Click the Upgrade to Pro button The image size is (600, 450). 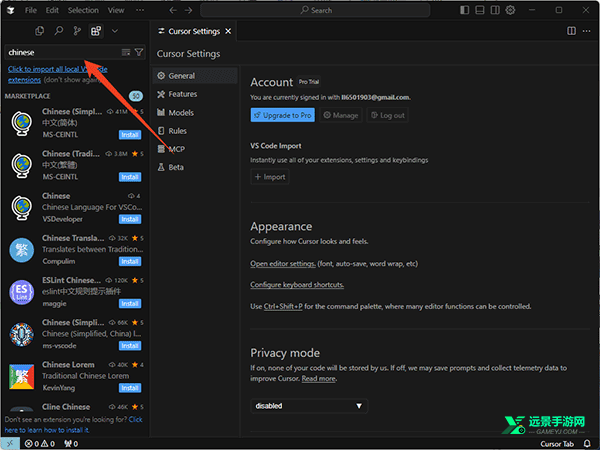tap(282, 115)
